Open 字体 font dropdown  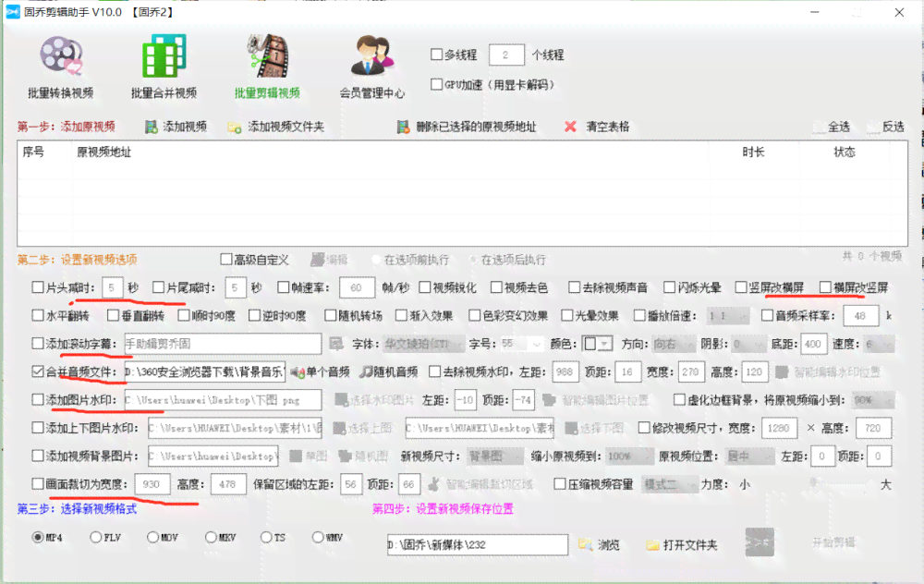424,344
